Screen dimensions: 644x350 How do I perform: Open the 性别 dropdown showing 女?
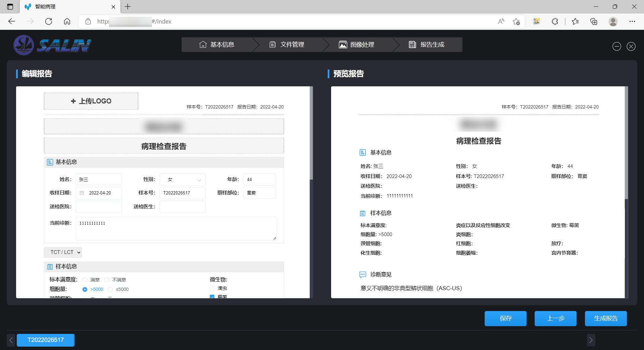click(x=182, y=179)
